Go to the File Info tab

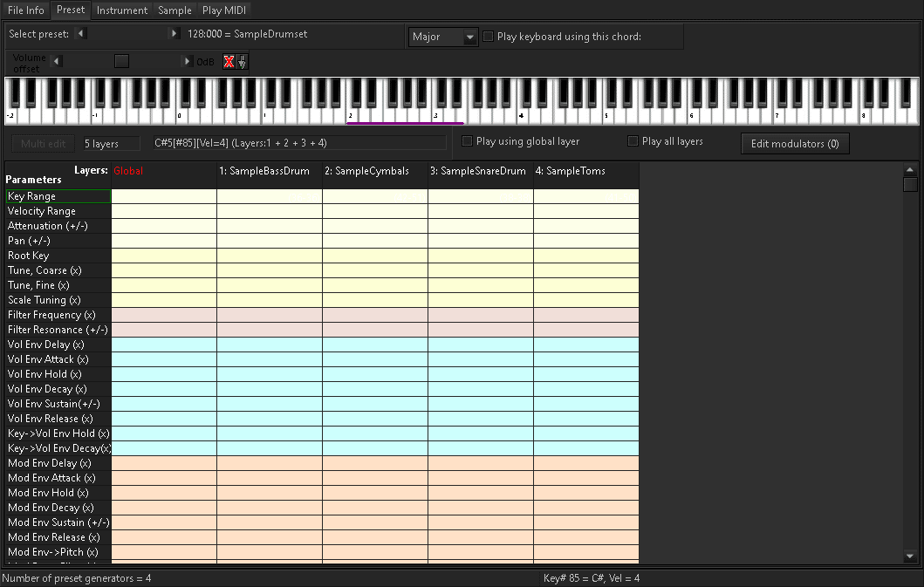point(25,10)
